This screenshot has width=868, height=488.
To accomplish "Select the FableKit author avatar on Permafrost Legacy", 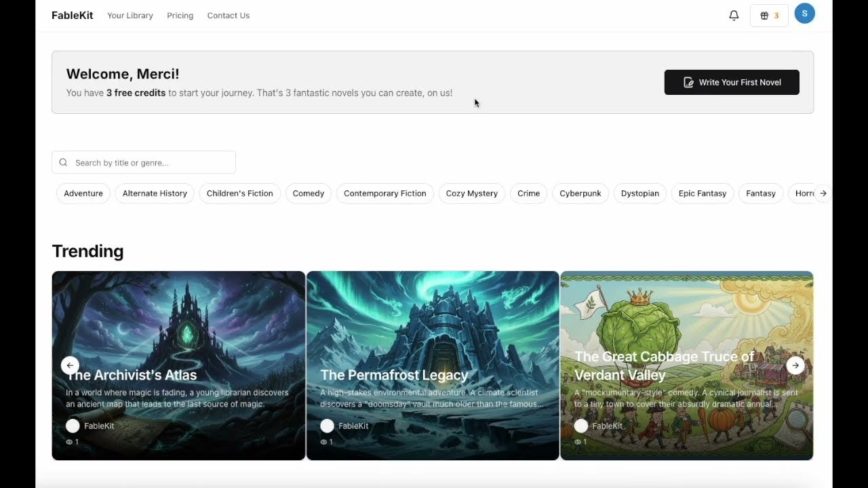I will [327, 426].
